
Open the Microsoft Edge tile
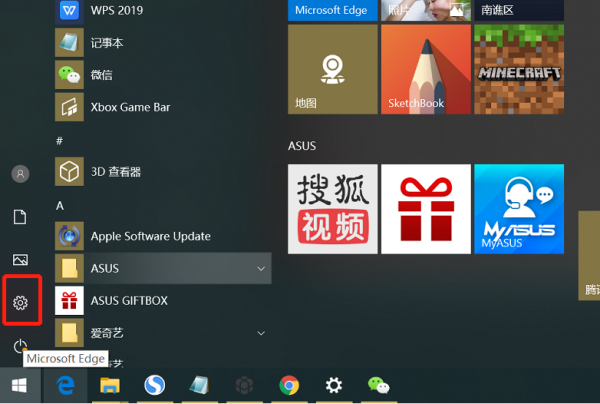coord(333,10)
